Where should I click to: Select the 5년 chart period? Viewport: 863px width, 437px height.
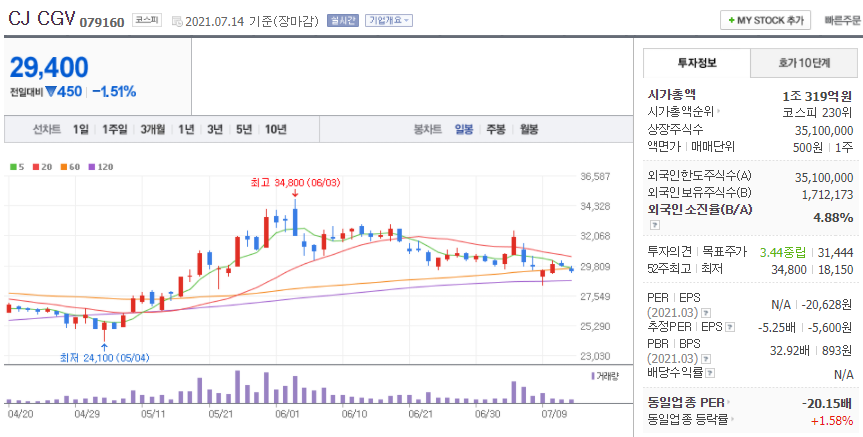(x=244, y=129)
